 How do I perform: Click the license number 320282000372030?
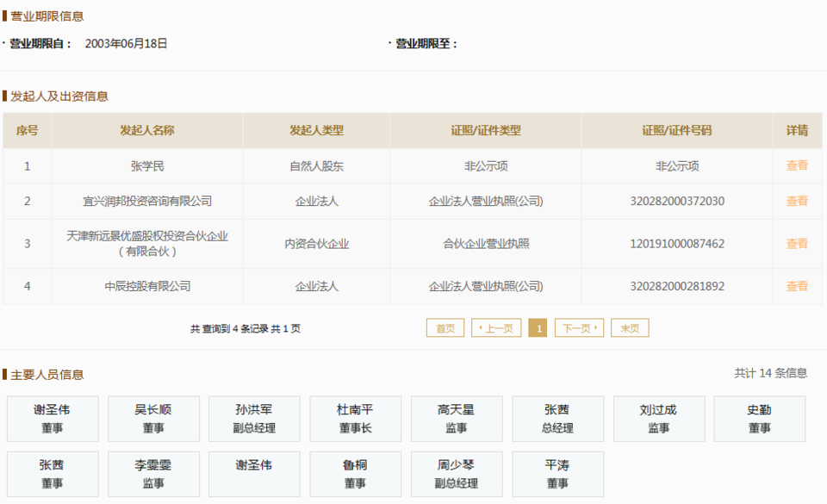click(x=677, y=201)
